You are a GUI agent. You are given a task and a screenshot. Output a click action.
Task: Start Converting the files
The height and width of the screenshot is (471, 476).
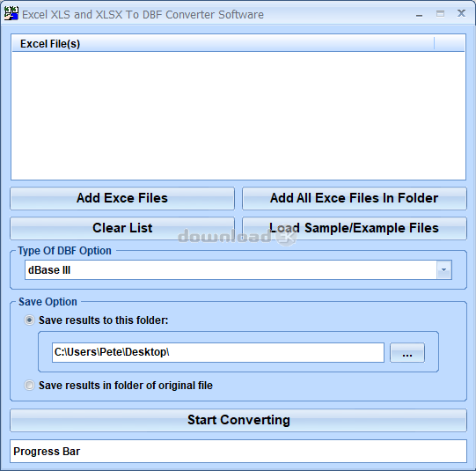(x=238, y=420)
